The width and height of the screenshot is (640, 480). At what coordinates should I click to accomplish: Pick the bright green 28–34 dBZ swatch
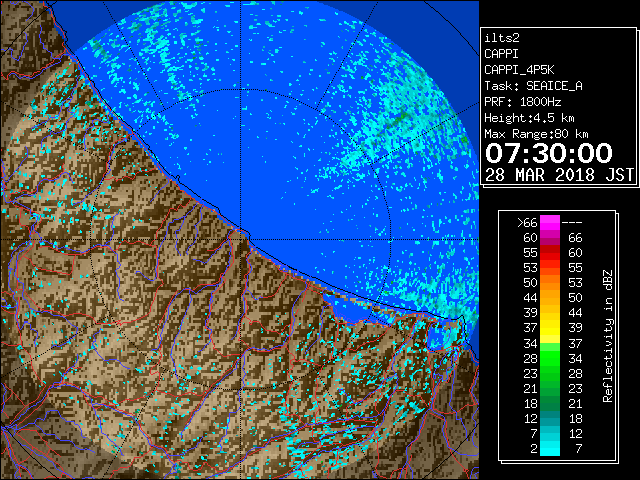coord(550,358)
